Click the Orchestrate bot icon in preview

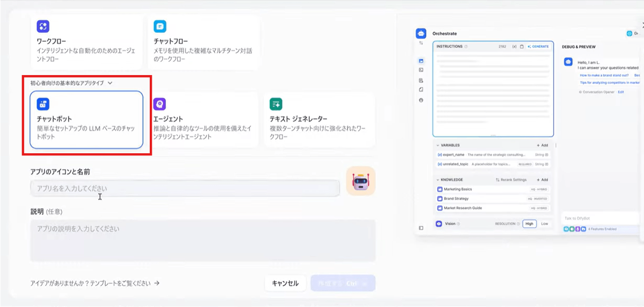(421, 34)
